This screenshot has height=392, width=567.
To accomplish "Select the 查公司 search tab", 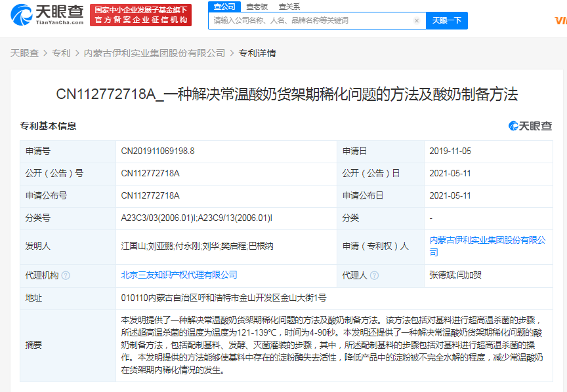I will click(x=224, y=7).
